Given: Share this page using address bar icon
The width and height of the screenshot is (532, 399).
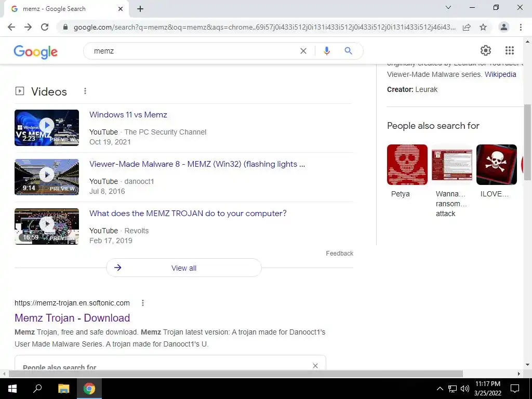Looking at the screenshot, I should point(467,27).
